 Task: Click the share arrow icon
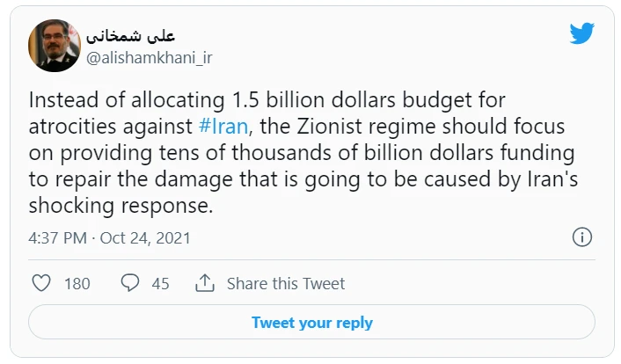tap(205, 283)
